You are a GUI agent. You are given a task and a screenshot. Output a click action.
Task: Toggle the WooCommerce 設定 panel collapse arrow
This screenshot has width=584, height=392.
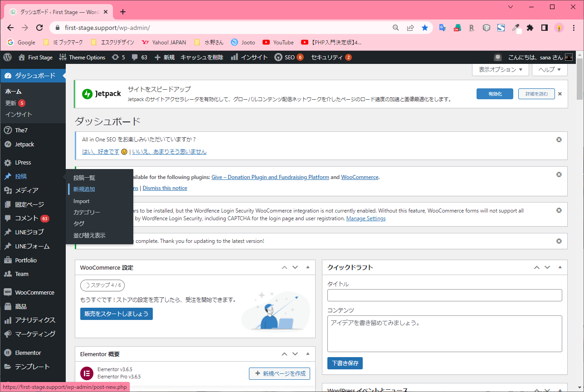308,267
